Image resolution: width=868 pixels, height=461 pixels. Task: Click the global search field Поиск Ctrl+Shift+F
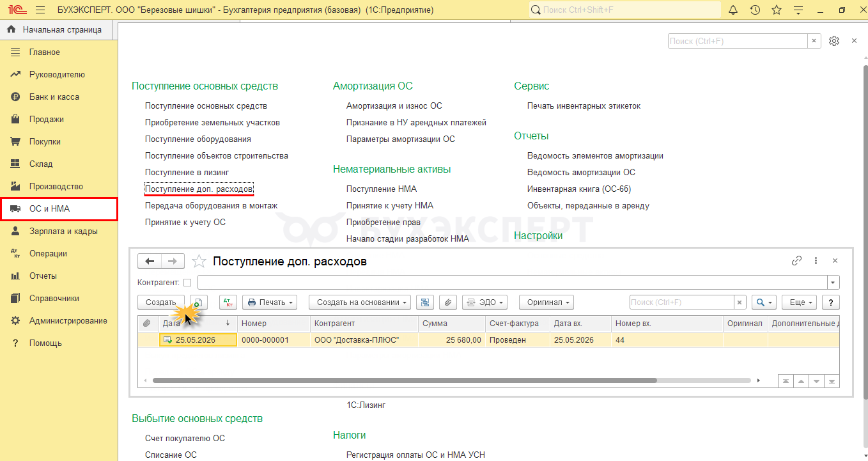click(625, 10)
